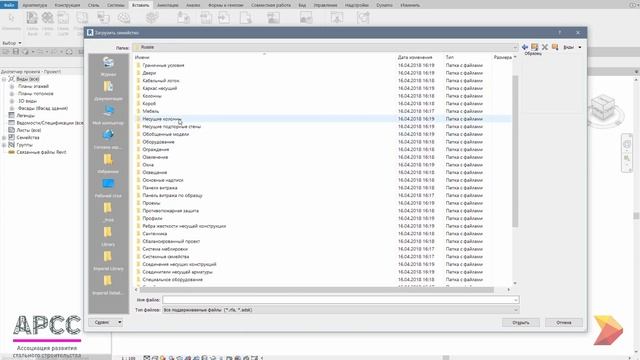This screenshot has height=360, width=640.
Task: Switch to the Сталь ribbon tab
Action: point(93,5)
